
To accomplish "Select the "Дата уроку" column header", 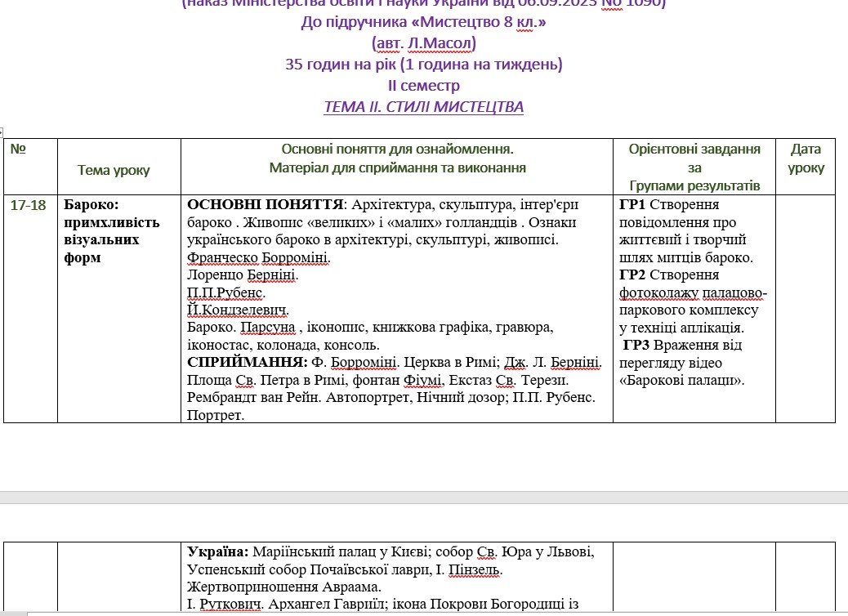I will pos(806,158).
